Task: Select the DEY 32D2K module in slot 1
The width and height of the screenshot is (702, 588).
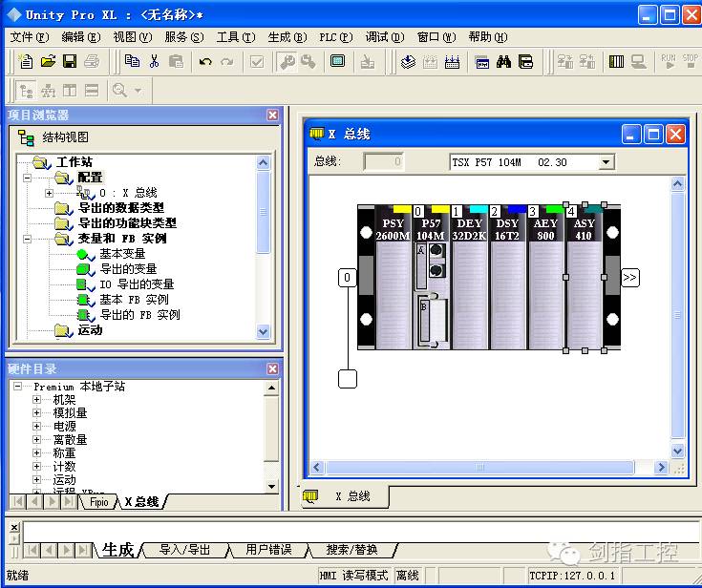Action: (x=469, y=278)
